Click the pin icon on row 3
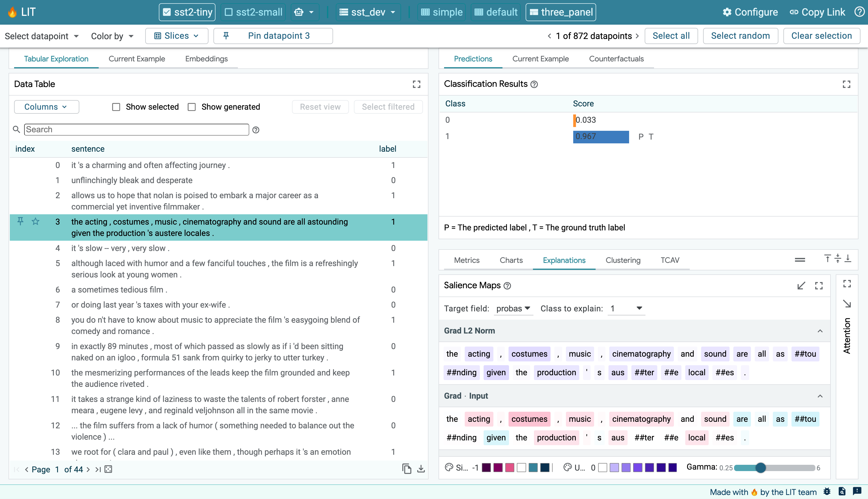The image size is (868, 499). coord(20,221)
